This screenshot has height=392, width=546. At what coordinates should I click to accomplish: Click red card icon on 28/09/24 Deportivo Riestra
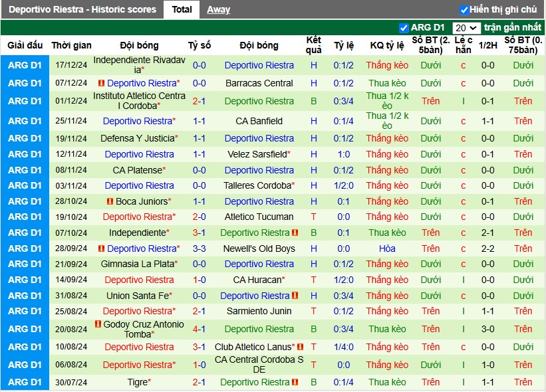tap(101, 248)
